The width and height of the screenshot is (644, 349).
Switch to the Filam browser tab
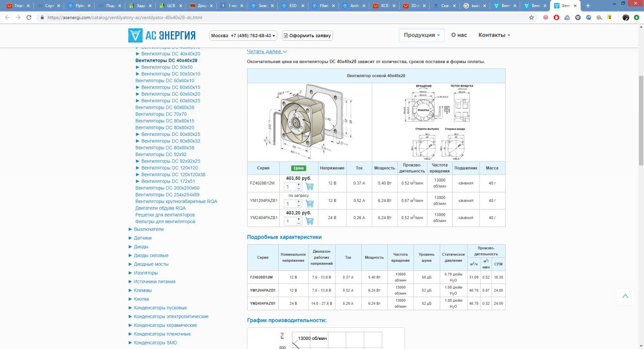pyautogui.click(x=323, y=6)
